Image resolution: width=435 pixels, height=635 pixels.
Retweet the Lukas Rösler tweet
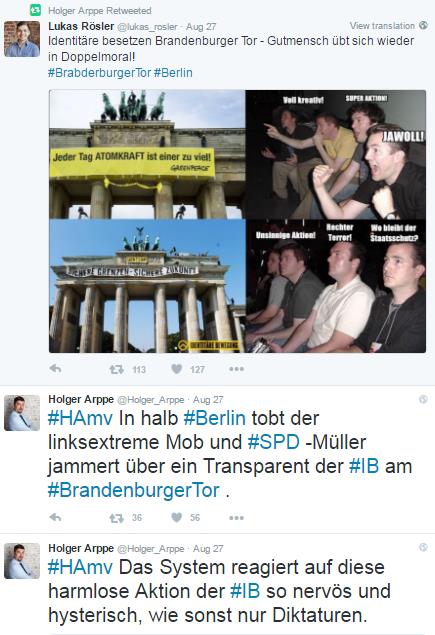117,369
